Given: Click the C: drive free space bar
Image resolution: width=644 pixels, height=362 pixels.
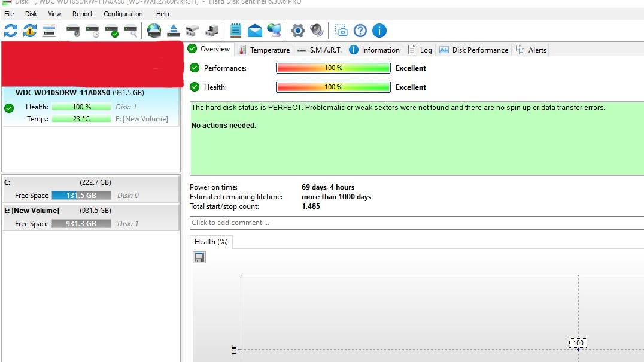Looking at the screenshot, I should pos(81,196).
